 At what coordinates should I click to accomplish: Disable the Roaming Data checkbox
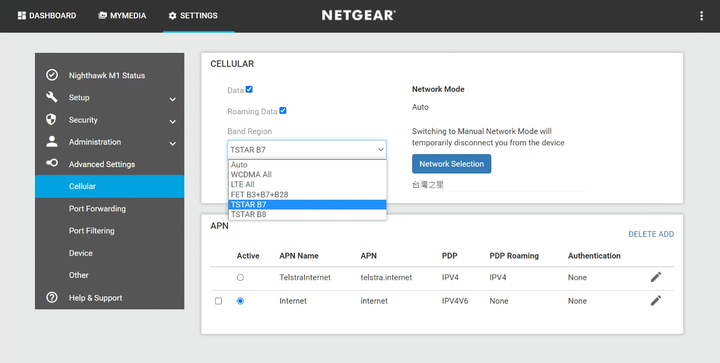coord(283,111)
